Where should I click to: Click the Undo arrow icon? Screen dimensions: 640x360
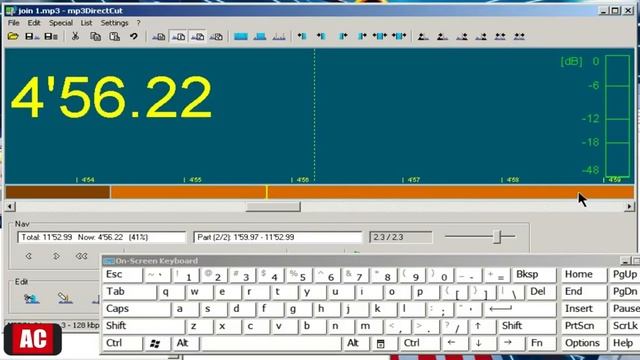pos(133,36)
